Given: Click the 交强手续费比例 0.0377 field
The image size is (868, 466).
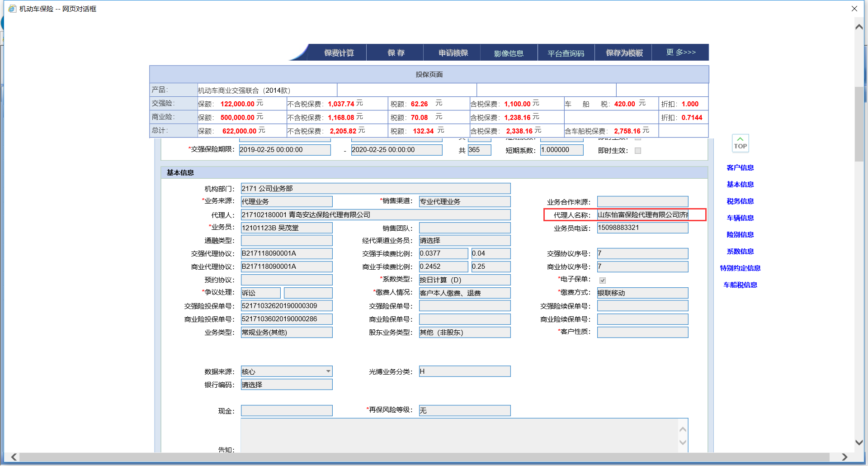Looking at the screenshot, I should coord(443,253).
